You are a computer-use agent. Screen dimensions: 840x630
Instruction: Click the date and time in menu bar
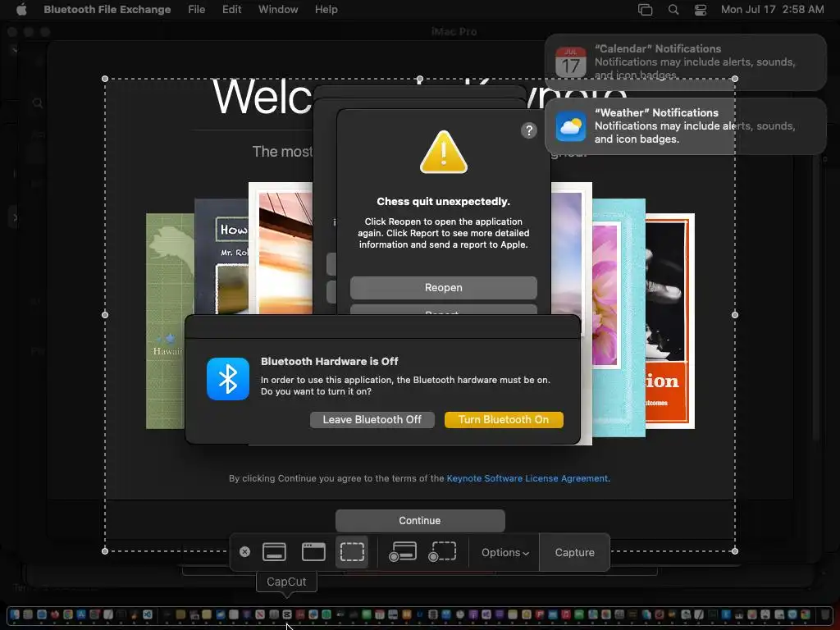[x=772, y=9]
